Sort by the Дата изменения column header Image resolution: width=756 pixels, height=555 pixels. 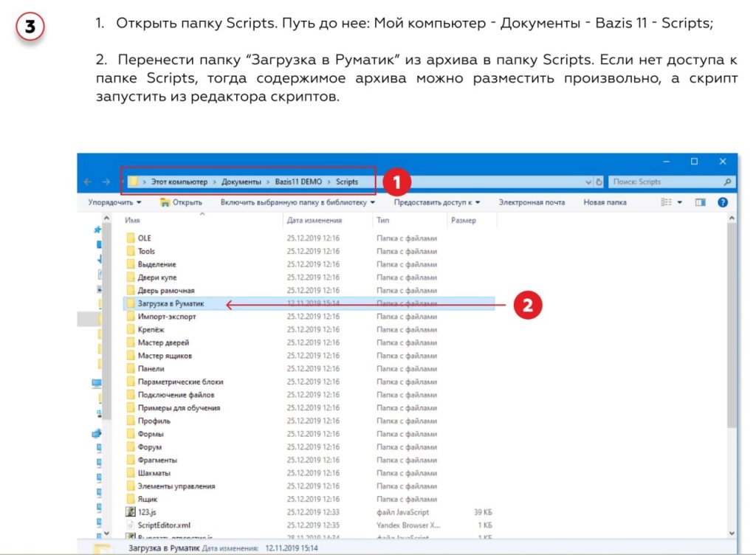tap(315, 220)
